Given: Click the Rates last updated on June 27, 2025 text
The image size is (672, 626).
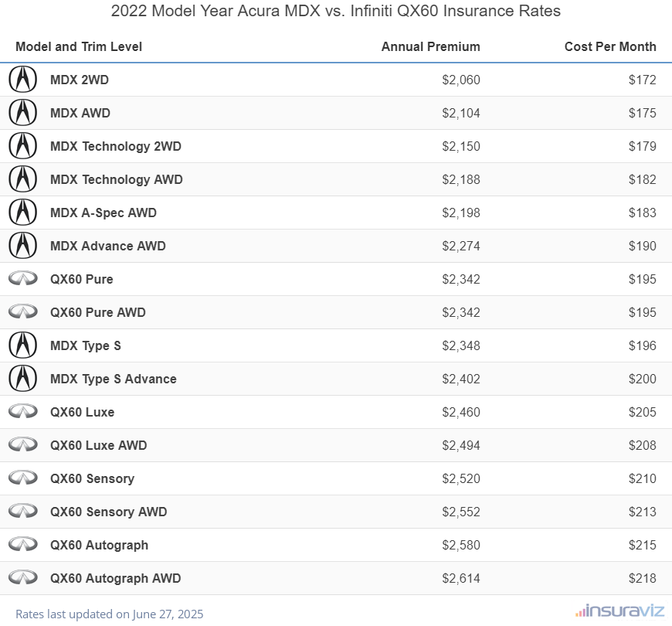Looking at the screenshot, I should pyautogui.click(x=109, y=614).
